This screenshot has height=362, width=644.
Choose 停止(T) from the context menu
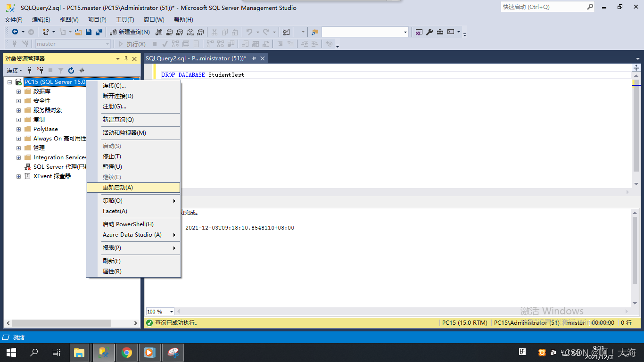(x=133, y=156)
